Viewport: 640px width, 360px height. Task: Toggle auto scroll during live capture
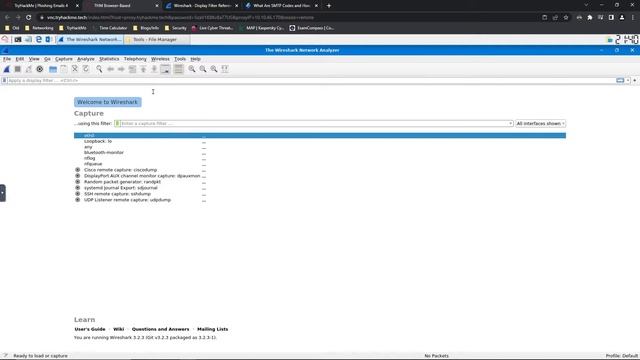click(x=165, y=69)
